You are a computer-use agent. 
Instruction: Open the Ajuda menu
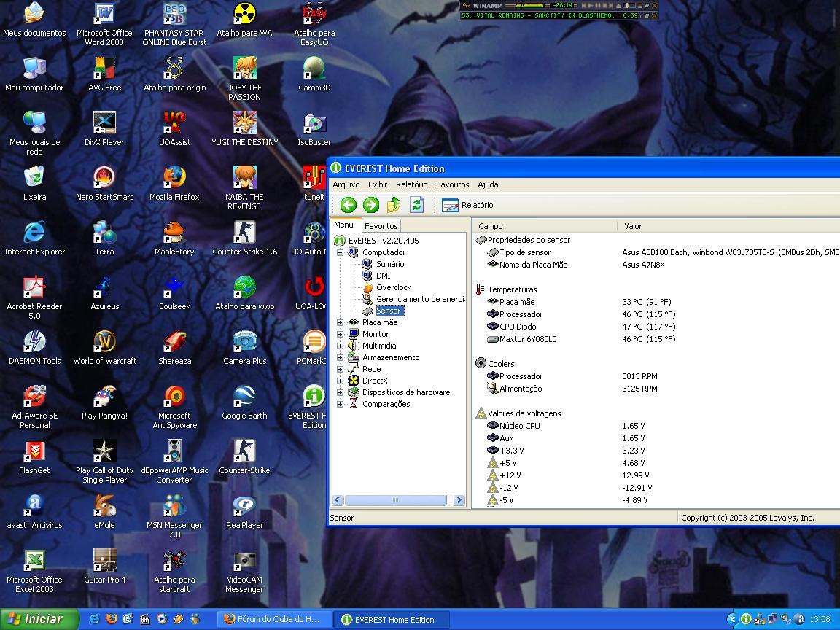tap(488, 184)
